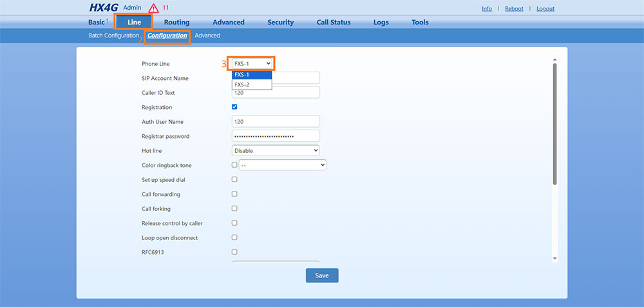Image resolution: width=644 pixels, height=307 pixels.
Task: Open the Phone Line dropdown
Action: coord(252,63)
